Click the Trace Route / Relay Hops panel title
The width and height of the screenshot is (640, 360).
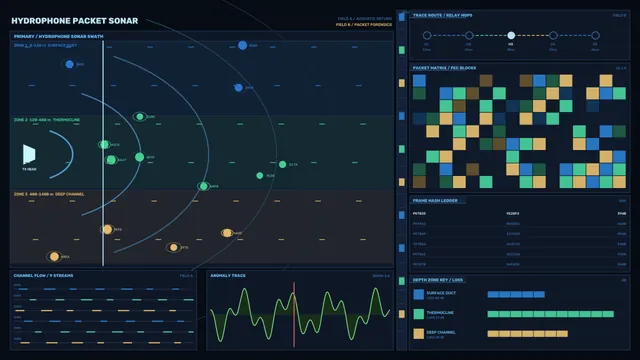point(442,15)
